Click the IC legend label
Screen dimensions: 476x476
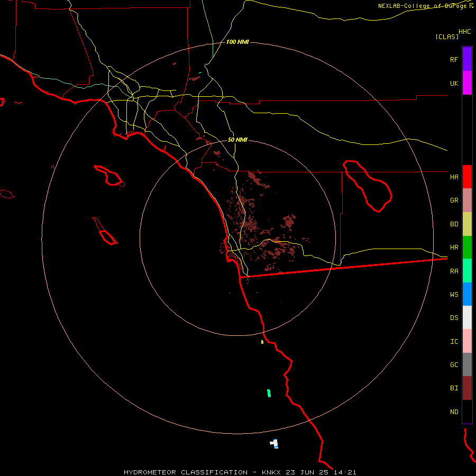[454, 342]
